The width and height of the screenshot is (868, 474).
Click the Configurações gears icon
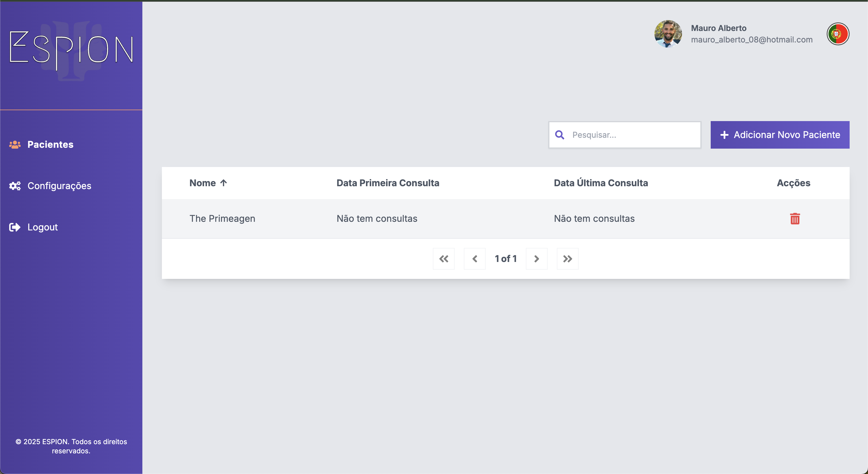(15, 186)
